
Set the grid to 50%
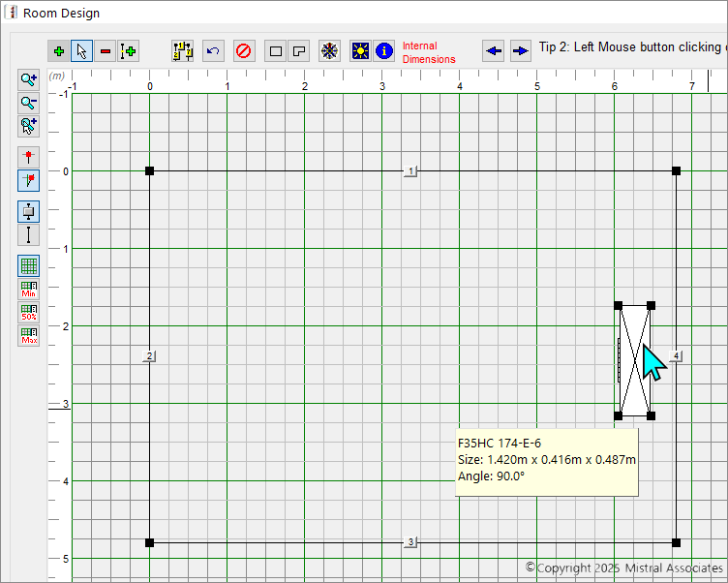pyautogui.click(x=29, y=312)
